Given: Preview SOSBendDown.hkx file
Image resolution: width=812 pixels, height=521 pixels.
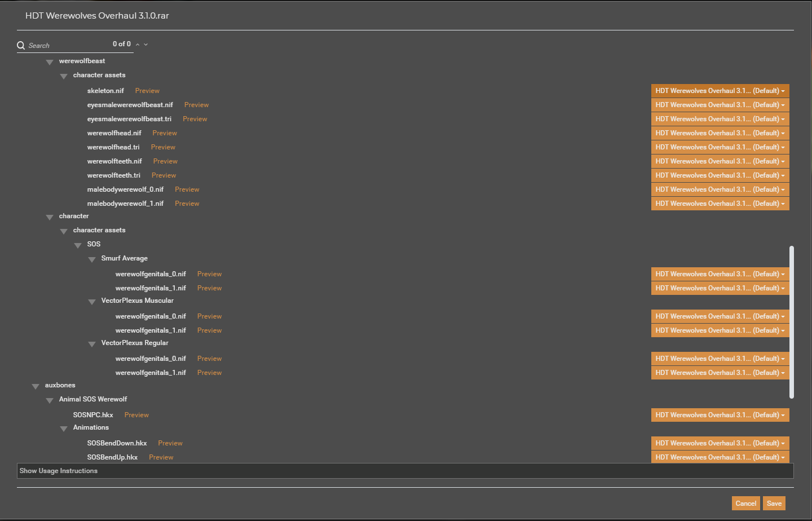Looking at the screenshot, I should 170,443.
